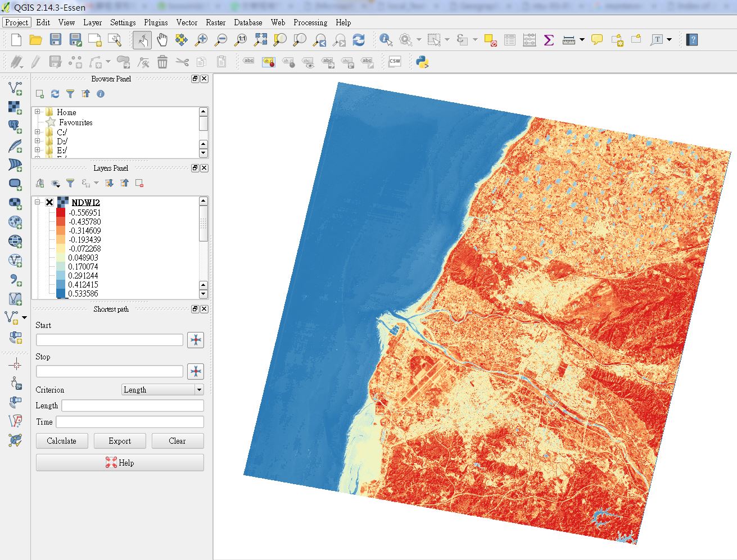737x560 pixels.
Task: Click the Export button
Action: pos(120,441)
